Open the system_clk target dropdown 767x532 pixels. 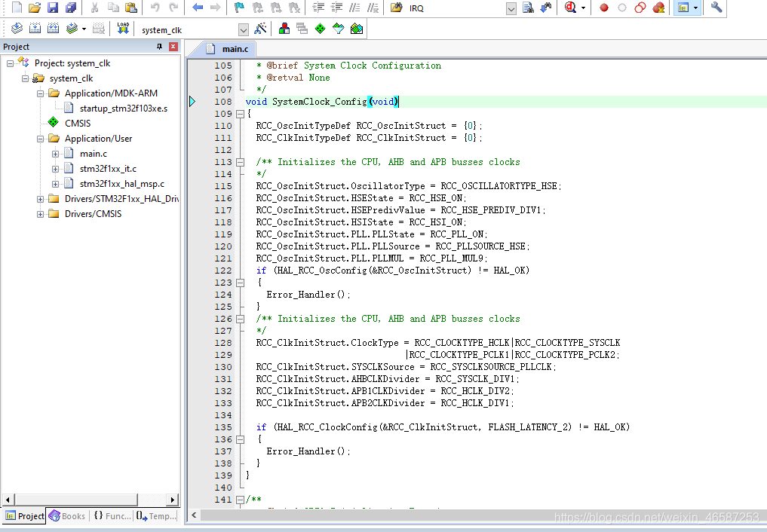[x=244, y=30]
